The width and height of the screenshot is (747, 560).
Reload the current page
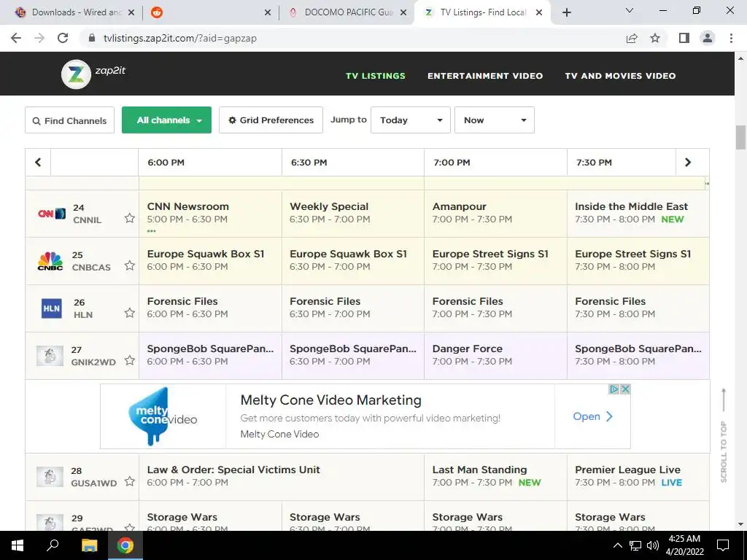(x=63, y=38)
